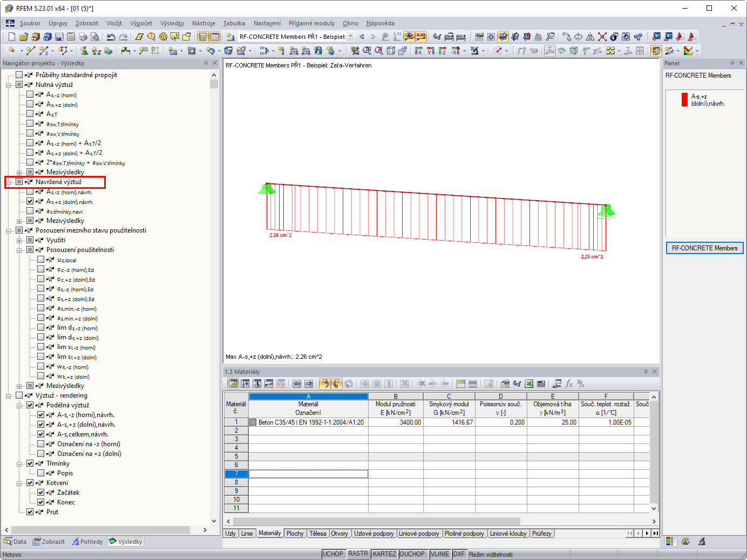Collapse the Navržená výztuž tree node
747x560 pixels.
point(9,182)
